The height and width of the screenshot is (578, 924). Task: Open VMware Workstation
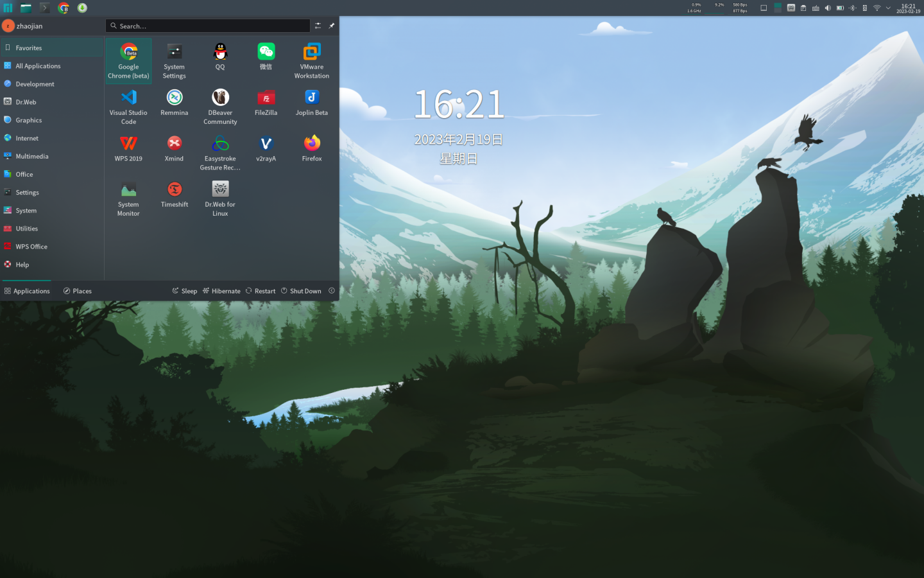pos(311,57)
